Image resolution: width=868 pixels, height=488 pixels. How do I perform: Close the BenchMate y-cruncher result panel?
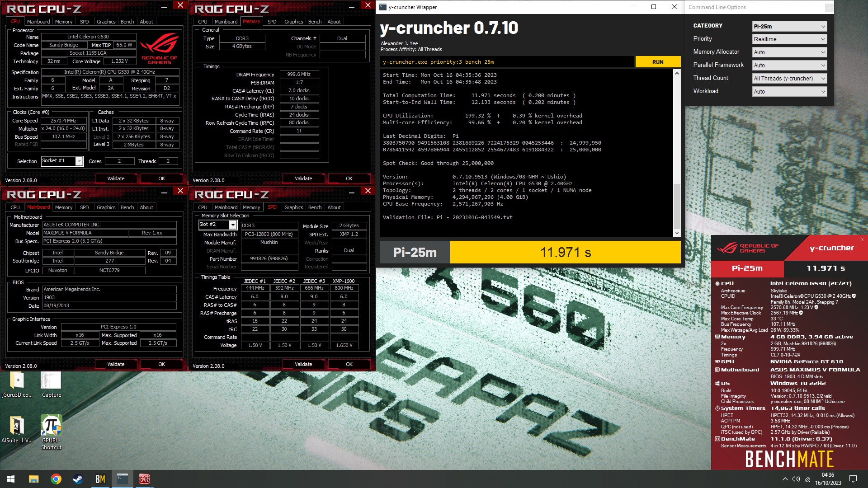click(x=862, y=239)
